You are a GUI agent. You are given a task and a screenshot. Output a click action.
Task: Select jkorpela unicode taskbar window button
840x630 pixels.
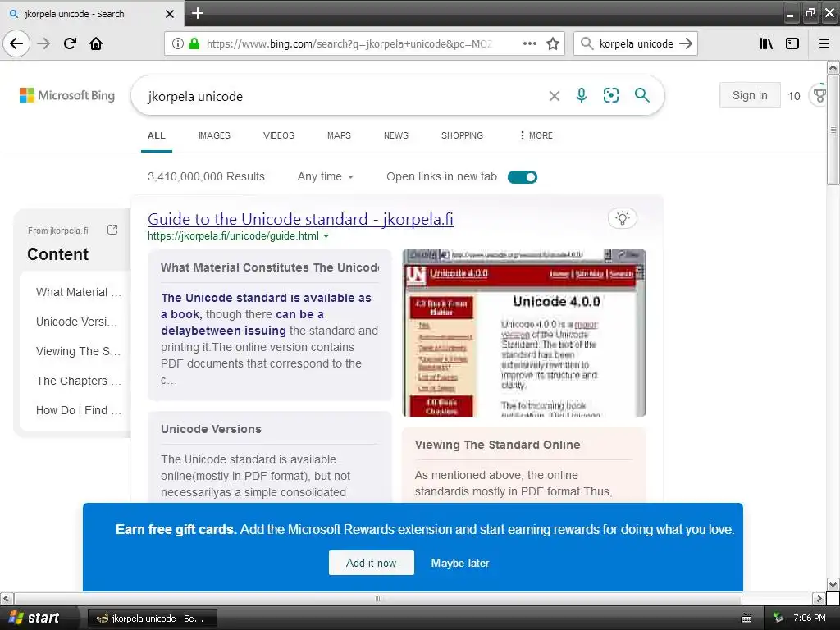pos(152,619)
